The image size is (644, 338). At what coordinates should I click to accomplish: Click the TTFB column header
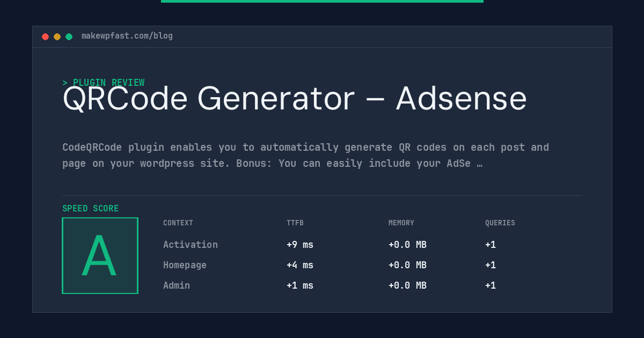coord(295,223)
